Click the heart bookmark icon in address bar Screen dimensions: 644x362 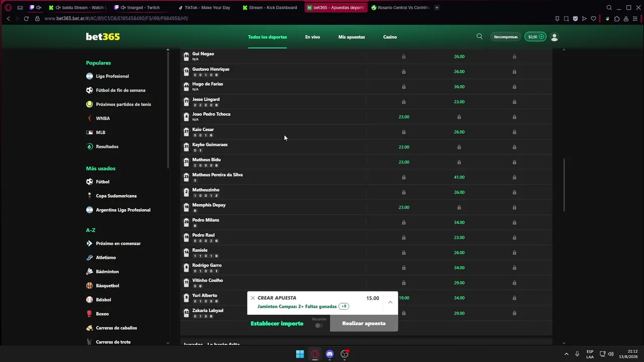point(593,19)
